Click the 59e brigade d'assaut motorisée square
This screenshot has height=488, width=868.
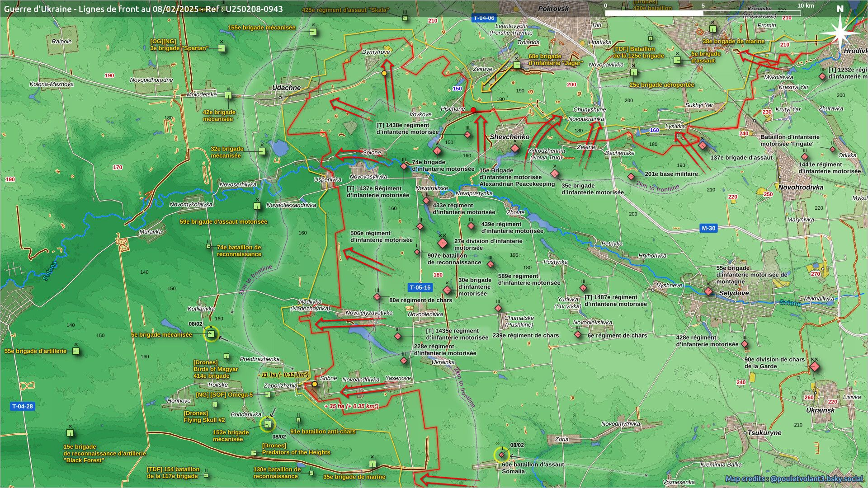pyautogui.click(x=257, y=206)
